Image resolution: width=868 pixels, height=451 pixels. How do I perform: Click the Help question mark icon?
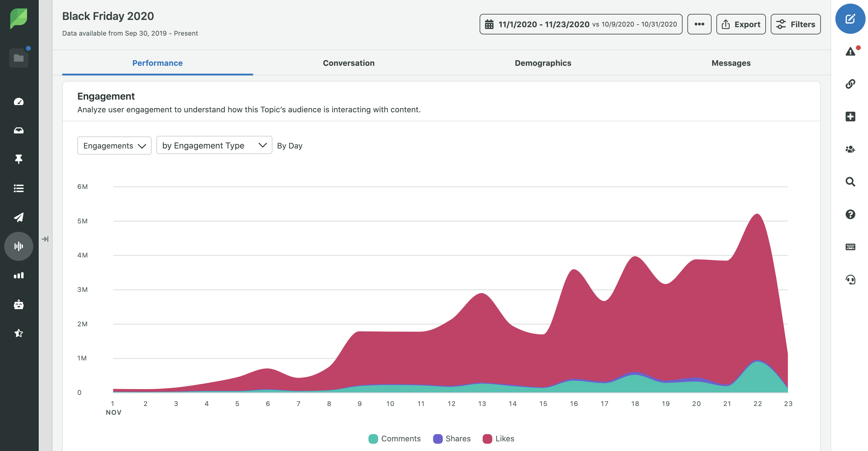850,214
